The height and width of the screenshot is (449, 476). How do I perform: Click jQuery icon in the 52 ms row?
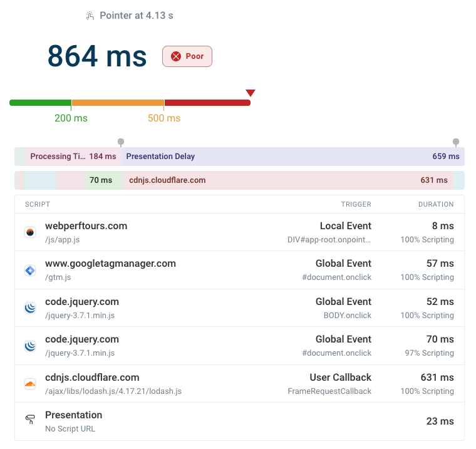point(29,308)
